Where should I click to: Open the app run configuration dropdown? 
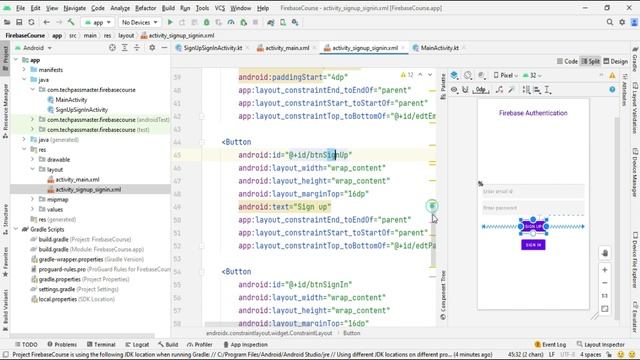[97, 22]
